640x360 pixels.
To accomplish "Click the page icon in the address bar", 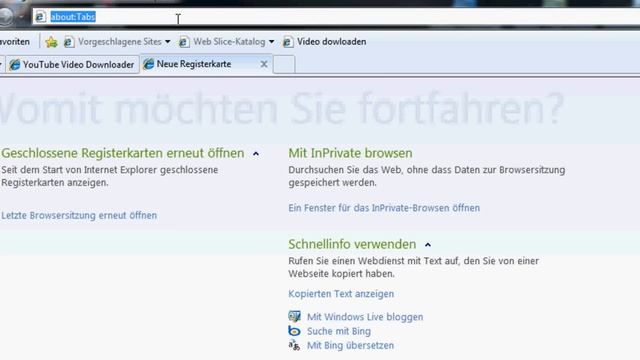I will (40, 17).
